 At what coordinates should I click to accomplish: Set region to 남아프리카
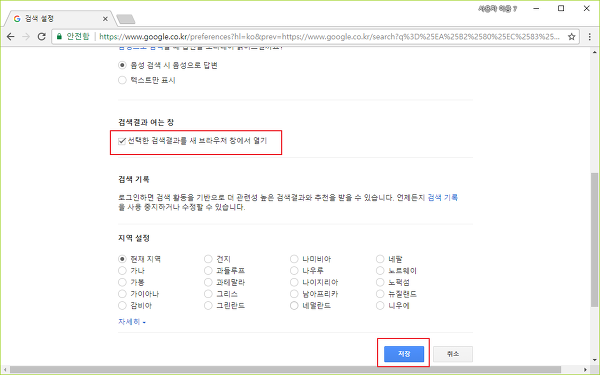294,294
